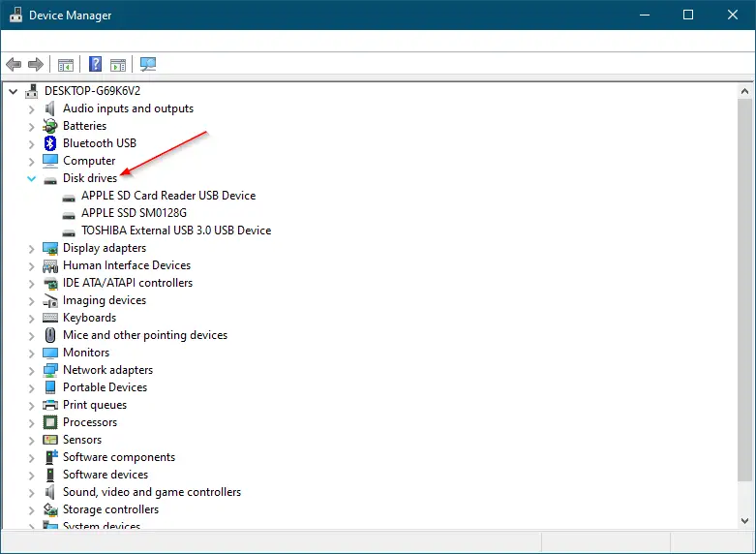Screen dimensions: 756x554
Task: Select Mice and other pointing devices
Action: [145, 335]
